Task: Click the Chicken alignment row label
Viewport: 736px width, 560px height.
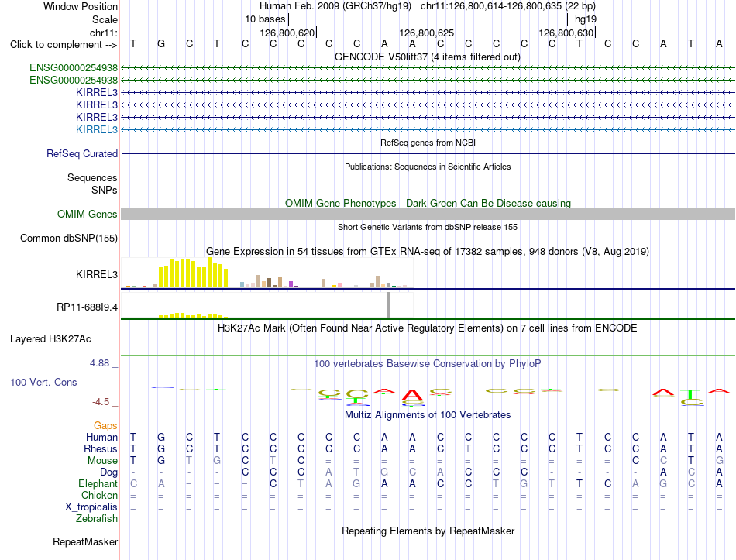Action: [99, 495]
